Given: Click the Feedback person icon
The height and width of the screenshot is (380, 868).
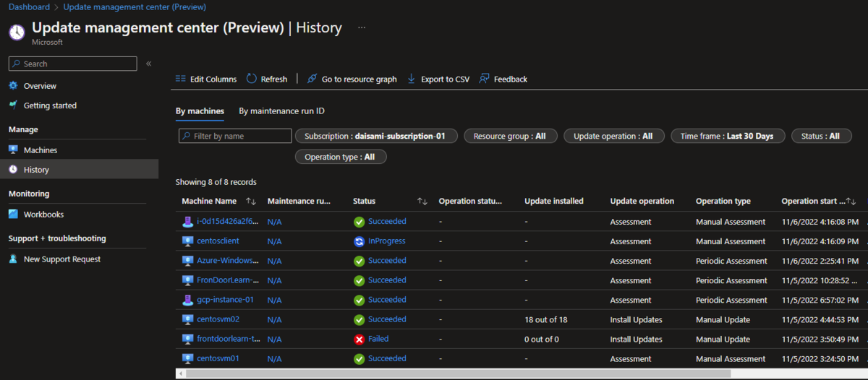Looking at the screenshot, I should [484, 79].
